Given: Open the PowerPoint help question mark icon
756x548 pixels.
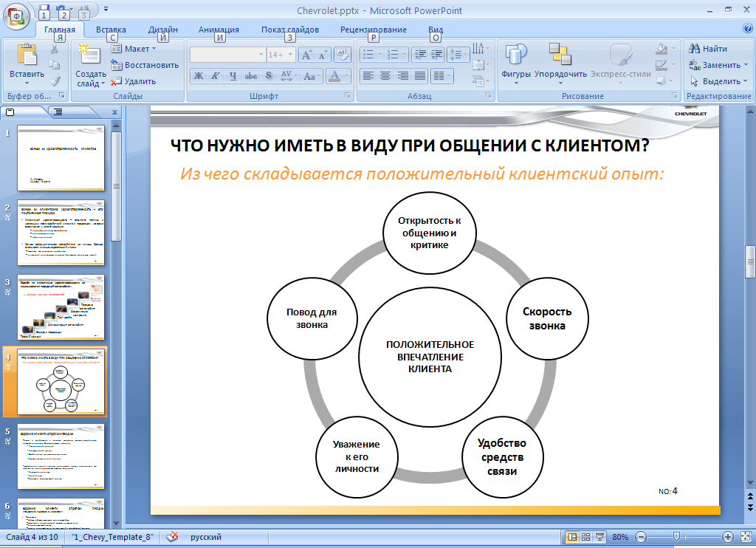Looking at the screenshot, I should (x=748, y=29).
